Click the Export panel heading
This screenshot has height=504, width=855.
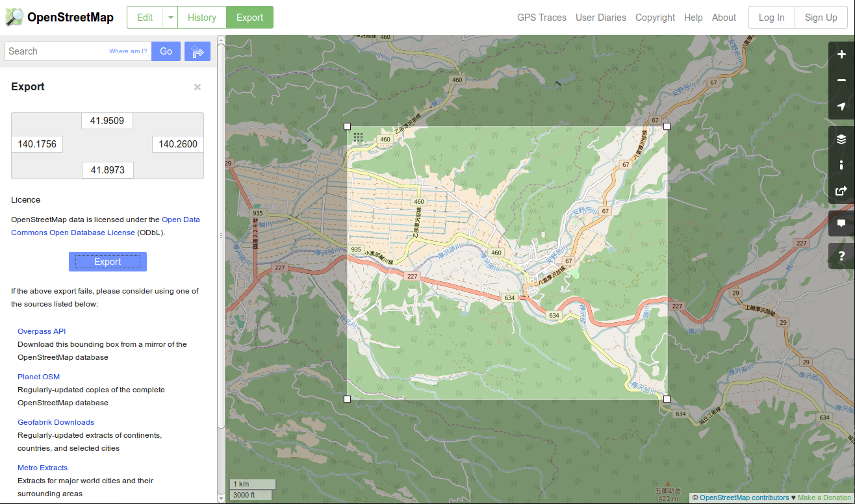tap(28, 87)
